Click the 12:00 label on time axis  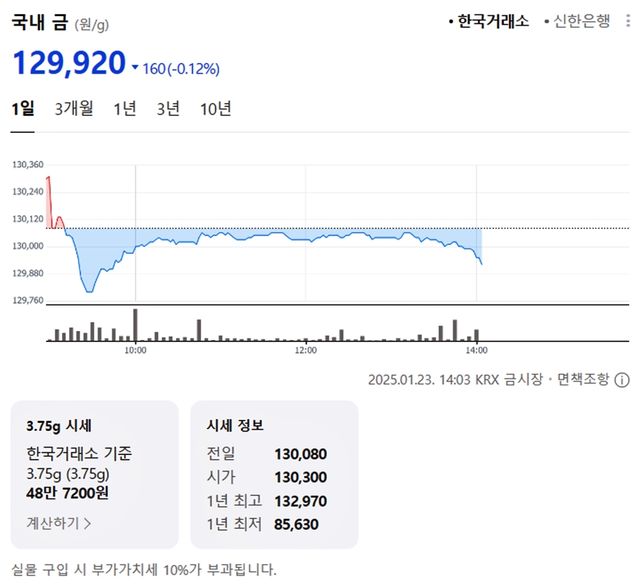pos(306,351)
